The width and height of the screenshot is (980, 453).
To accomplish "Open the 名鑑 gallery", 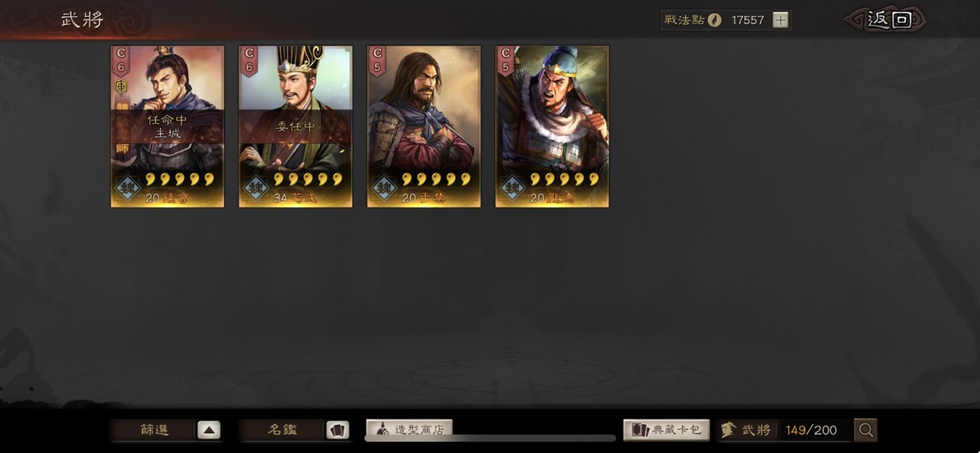I will click(294, 430).
